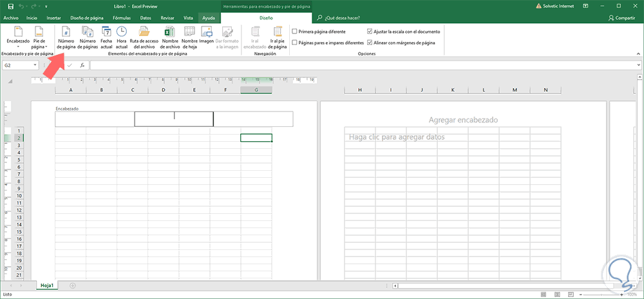644x299 pixels.
Task: Open the Pie de página dropdown
Action: click(x=39, y=37)
